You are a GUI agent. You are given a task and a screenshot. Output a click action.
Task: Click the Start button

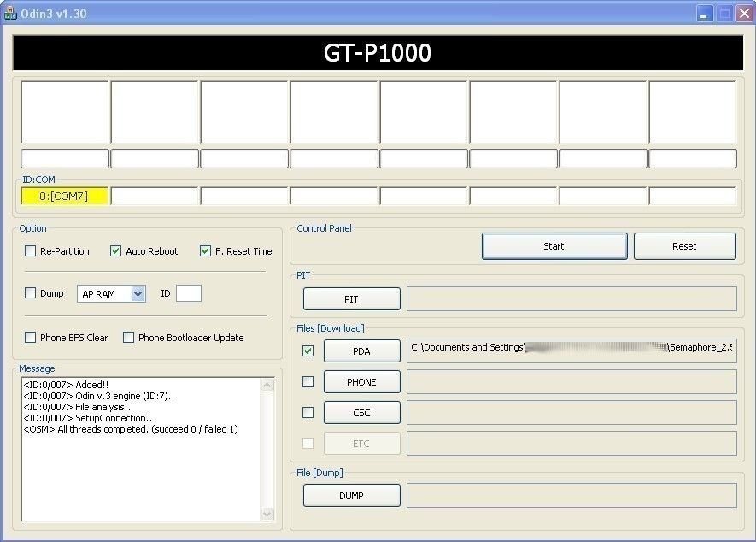[554, 246]
